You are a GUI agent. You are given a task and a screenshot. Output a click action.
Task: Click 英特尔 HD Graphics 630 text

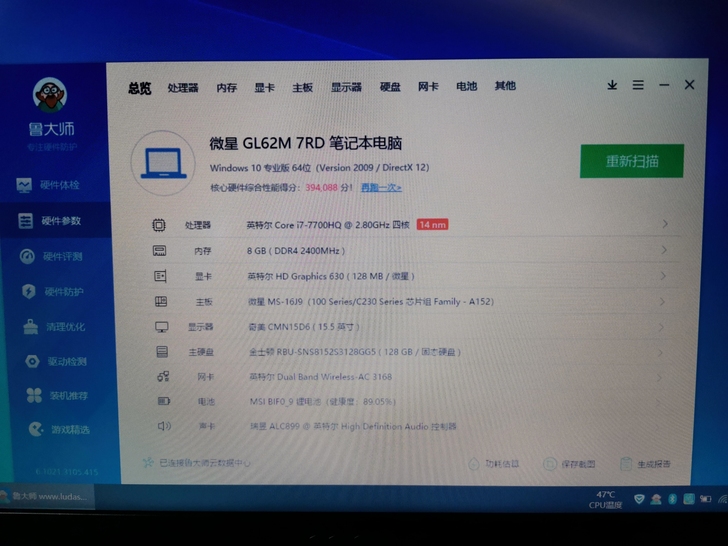[331, 276]
